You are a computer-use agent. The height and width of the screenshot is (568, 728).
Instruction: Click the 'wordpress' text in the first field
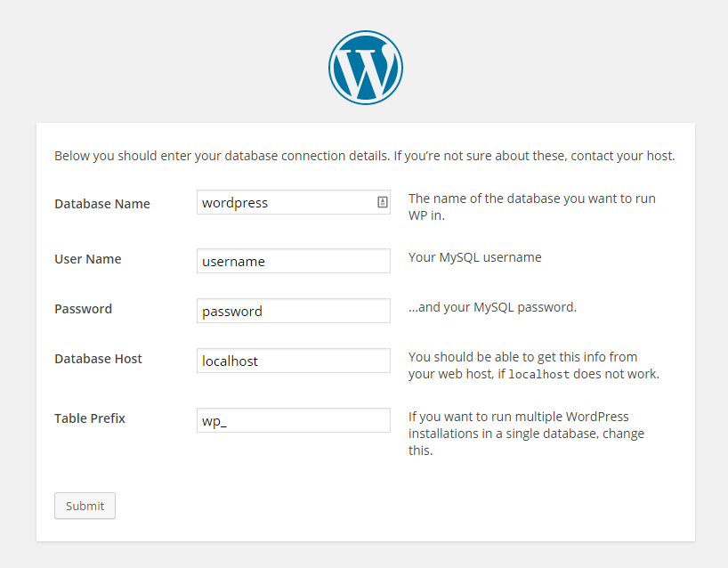tap(234, 202)
